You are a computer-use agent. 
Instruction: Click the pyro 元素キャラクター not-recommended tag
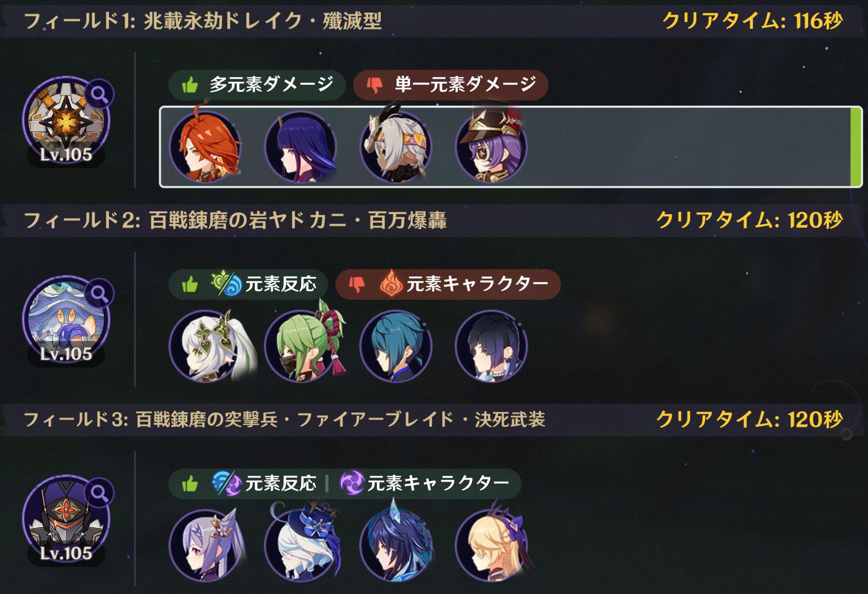(x=448, y=284)
